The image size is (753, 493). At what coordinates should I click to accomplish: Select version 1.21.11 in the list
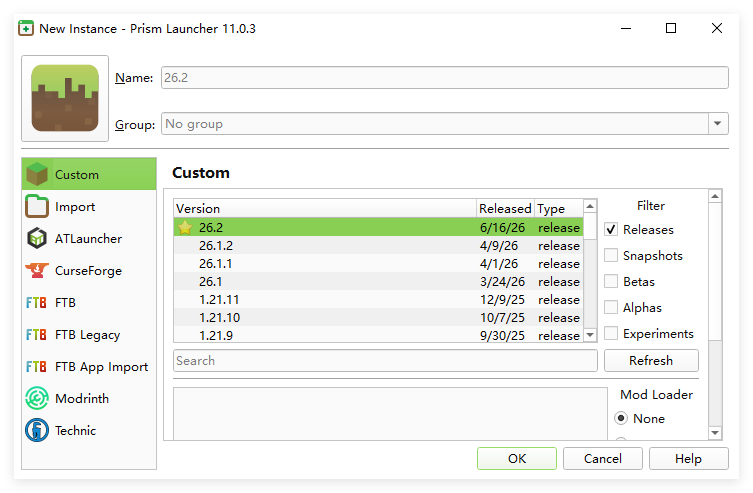(378, 300)
